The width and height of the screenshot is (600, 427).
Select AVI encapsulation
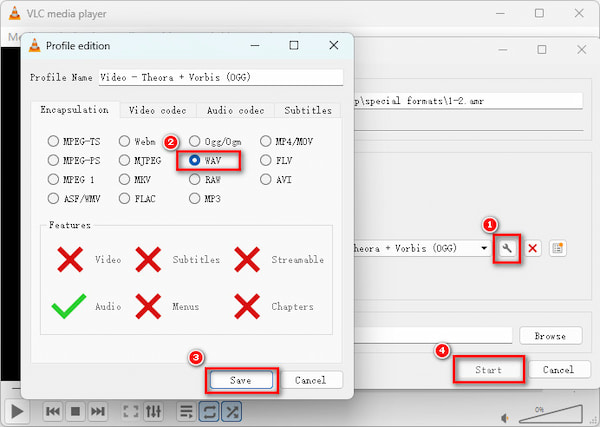coord(276,179)
